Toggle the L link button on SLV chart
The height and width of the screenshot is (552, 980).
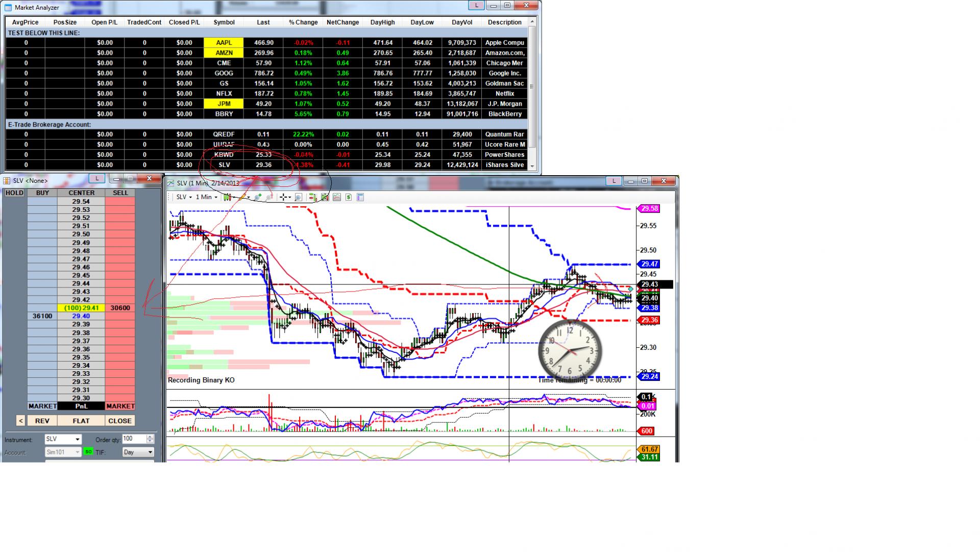pyautogui.click(x=614, y=181)
